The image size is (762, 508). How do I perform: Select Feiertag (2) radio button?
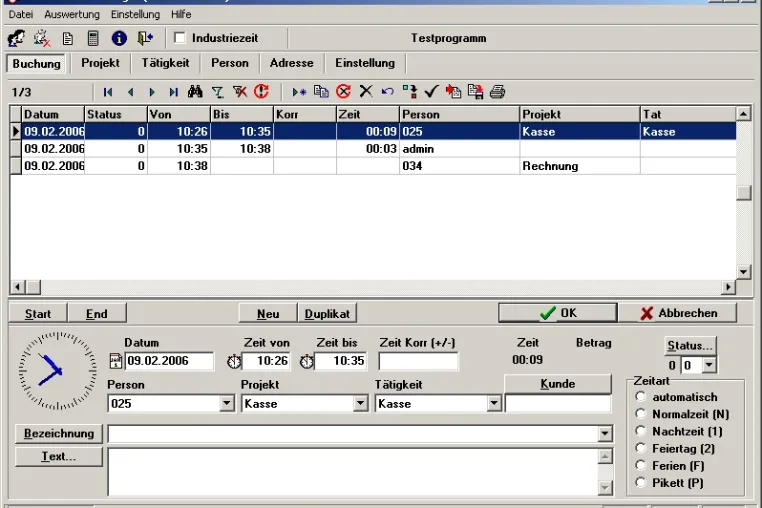[641, 448]
